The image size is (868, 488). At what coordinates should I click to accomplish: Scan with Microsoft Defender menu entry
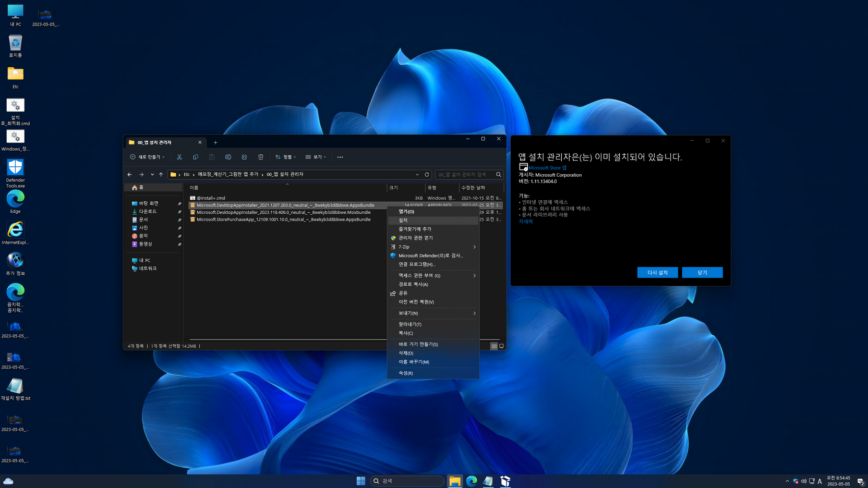pyautogui.click(x=433, y=255)
